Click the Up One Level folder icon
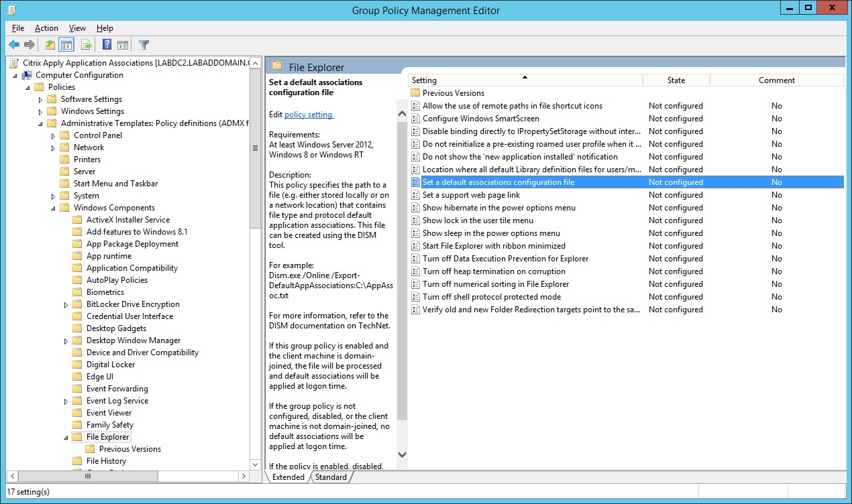Screen dimensions: 852x504 point(50,45)
